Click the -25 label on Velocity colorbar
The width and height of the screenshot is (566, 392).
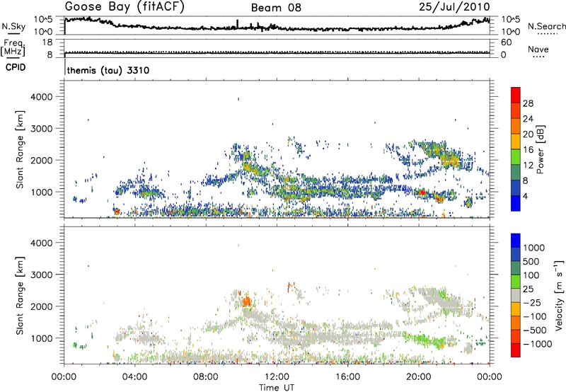[x=532, y=303]
